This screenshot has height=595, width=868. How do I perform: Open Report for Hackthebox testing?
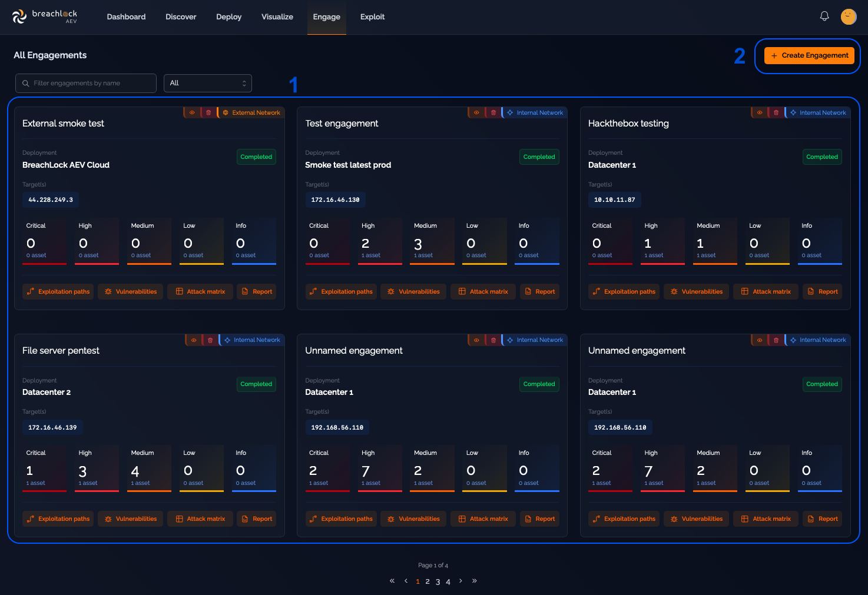[823, 291]
